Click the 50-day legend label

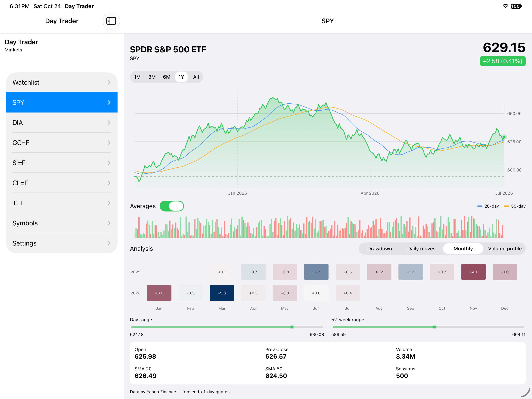[518, 206]
